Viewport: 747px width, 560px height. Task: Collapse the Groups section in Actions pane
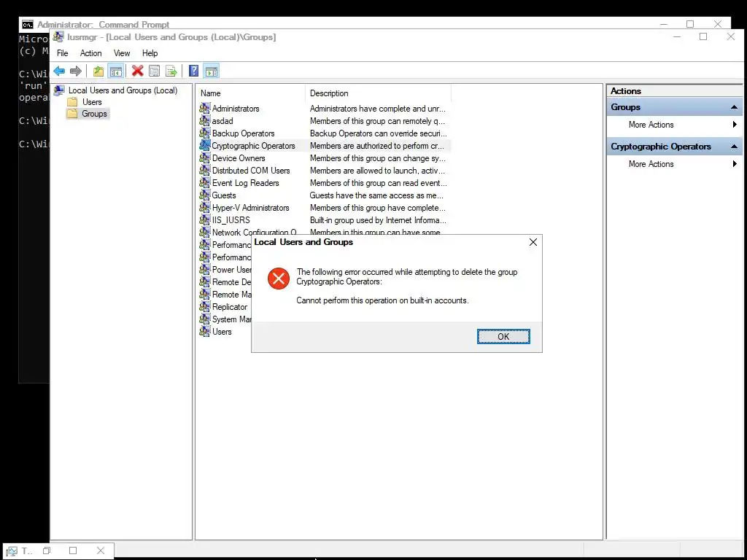pyautogui.click(x=734, y=108)
